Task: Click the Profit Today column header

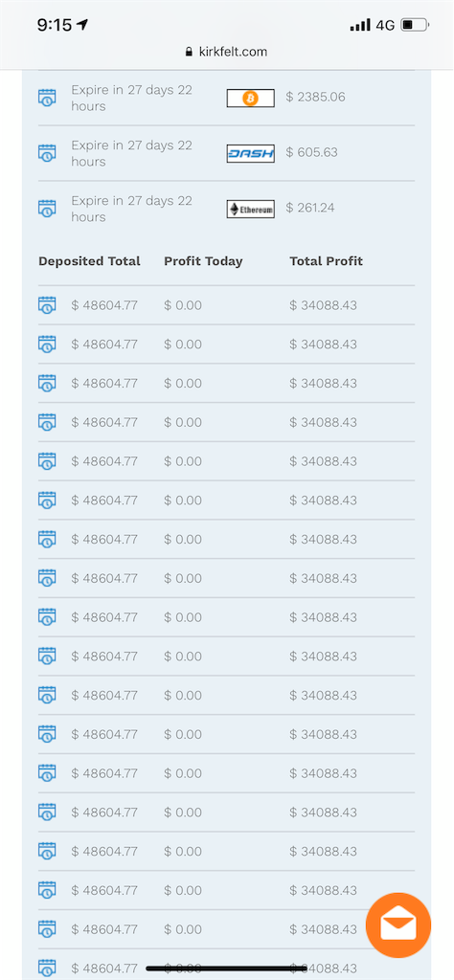Action: pyautogui.click(x=203, y=261)
